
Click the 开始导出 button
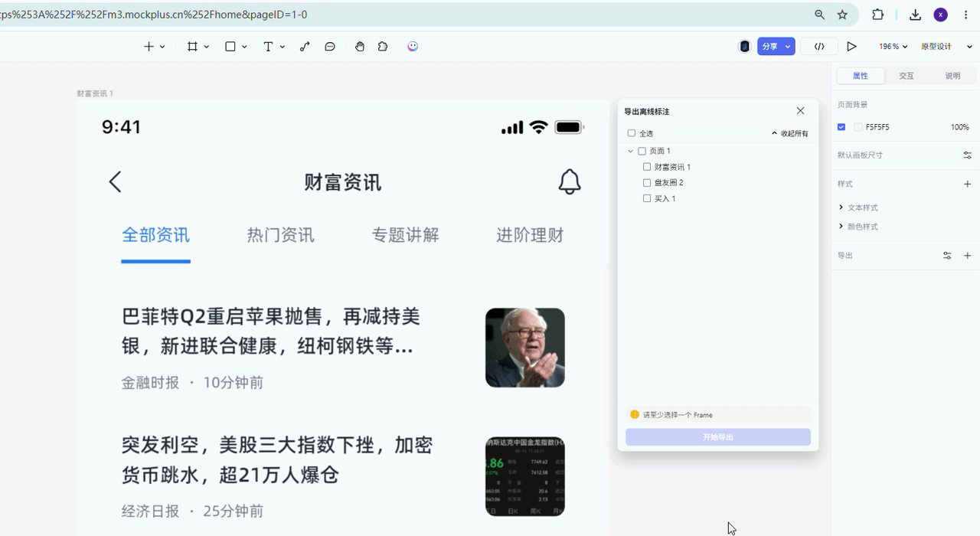point(718,437)
